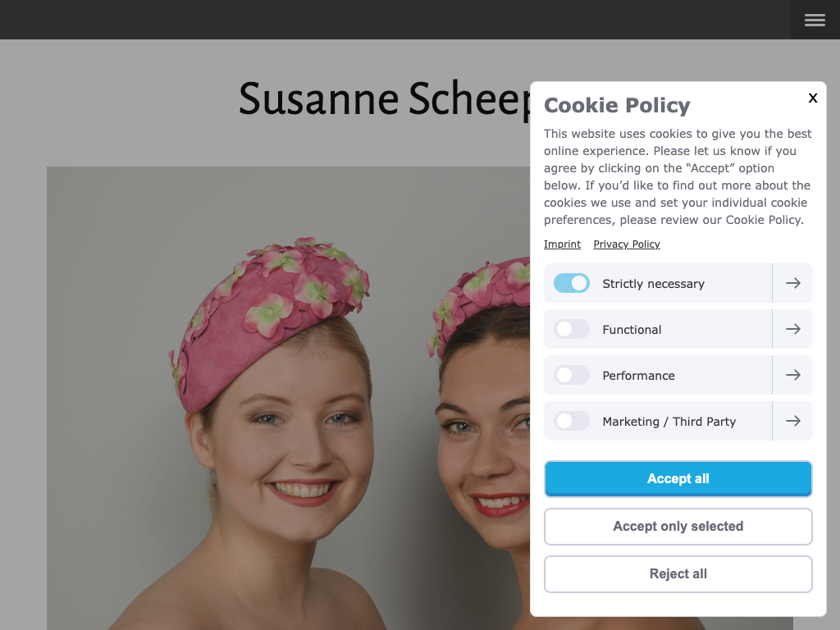Expand Performance cookie details arrow
The image size is (840, 630).
tap(792, 375)
